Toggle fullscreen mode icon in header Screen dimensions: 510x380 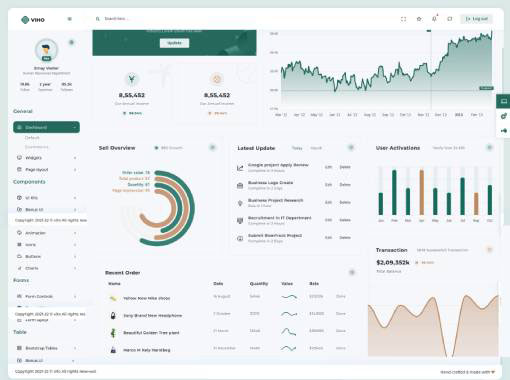(x=403, y=19)
